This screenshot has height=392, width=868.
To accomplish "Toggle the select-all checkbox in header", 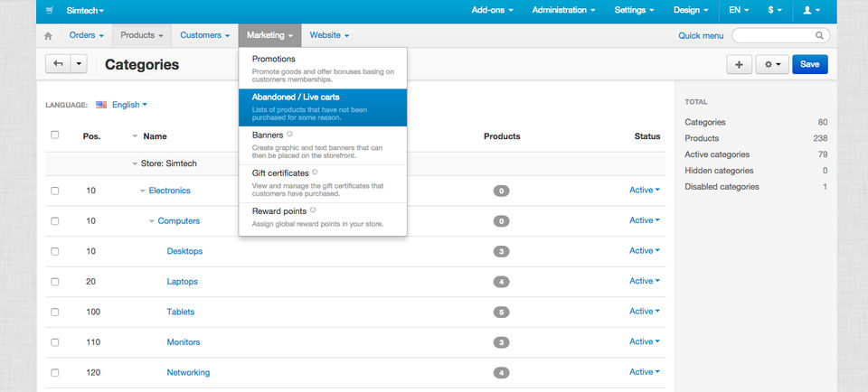I will (55, 135).
